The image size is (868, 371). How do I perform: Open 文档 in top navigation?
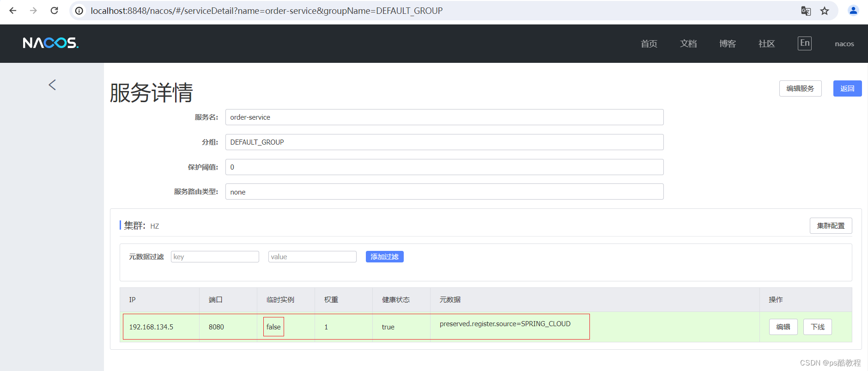688,43
